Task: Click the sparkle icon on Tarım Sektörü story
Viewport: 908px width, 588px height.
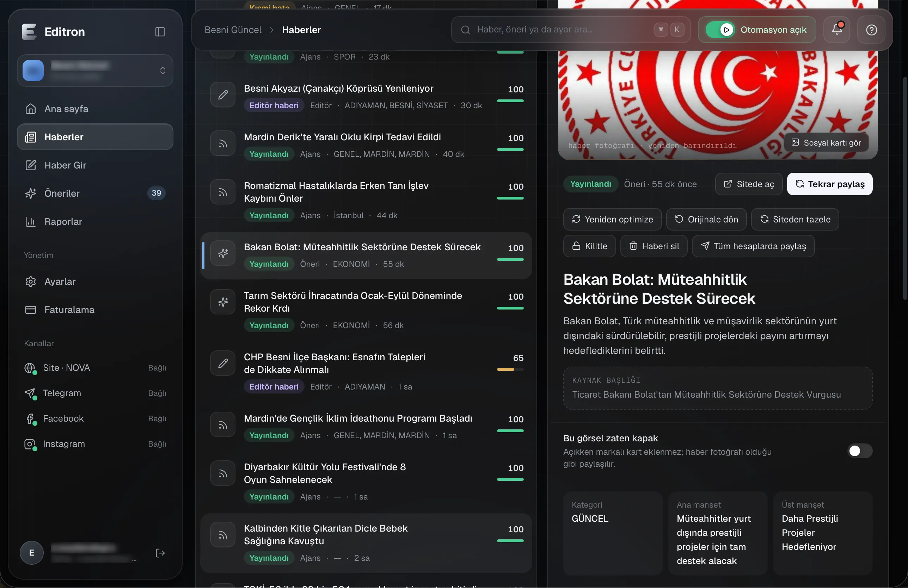Action: point(223,302)
